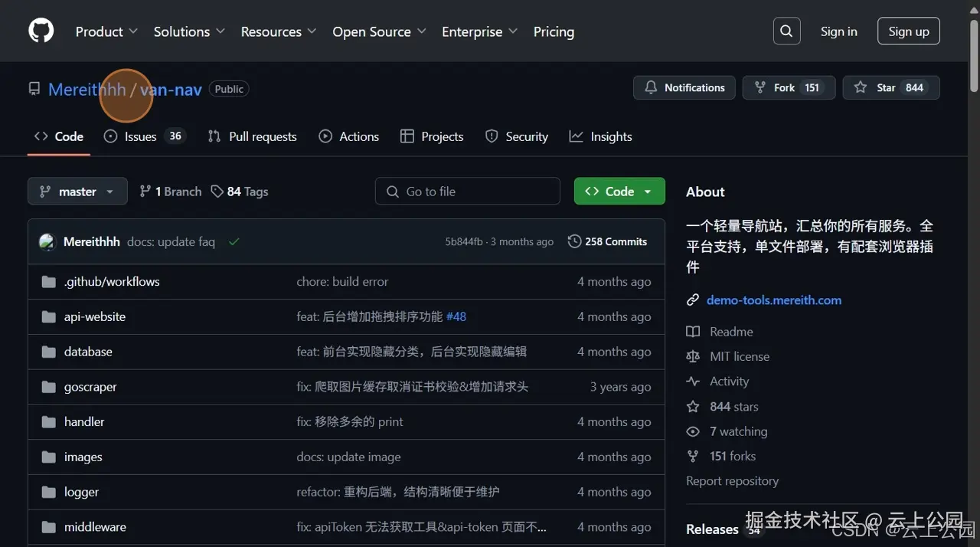The height and width of the screenshot is (547, 980).
Task: Open the goscraper folder
Action: pyautogui.click(x=90, y=388)
